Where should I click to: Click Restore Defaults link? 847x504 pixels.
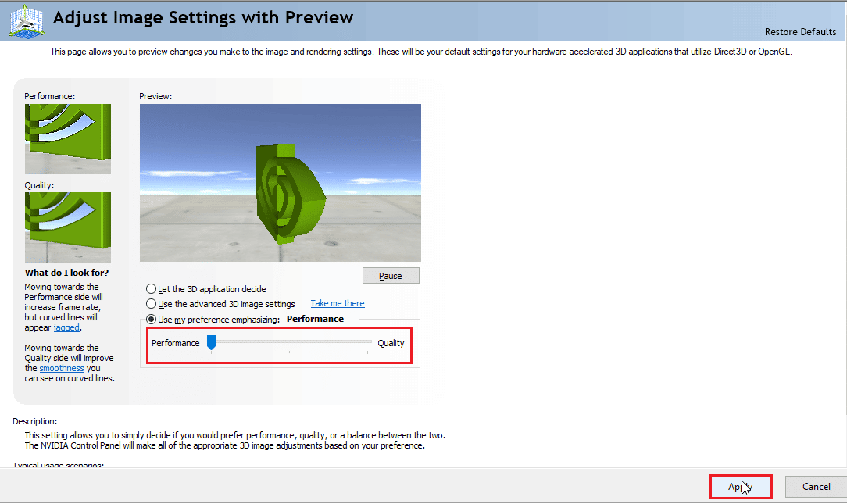(800, 32)
